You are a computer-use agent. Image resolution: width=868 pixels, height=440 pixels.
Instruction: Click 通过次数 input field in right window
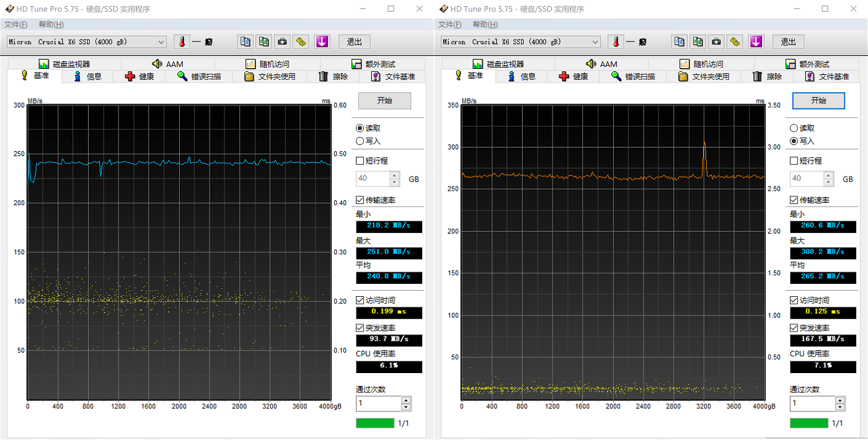coord(812,403)
